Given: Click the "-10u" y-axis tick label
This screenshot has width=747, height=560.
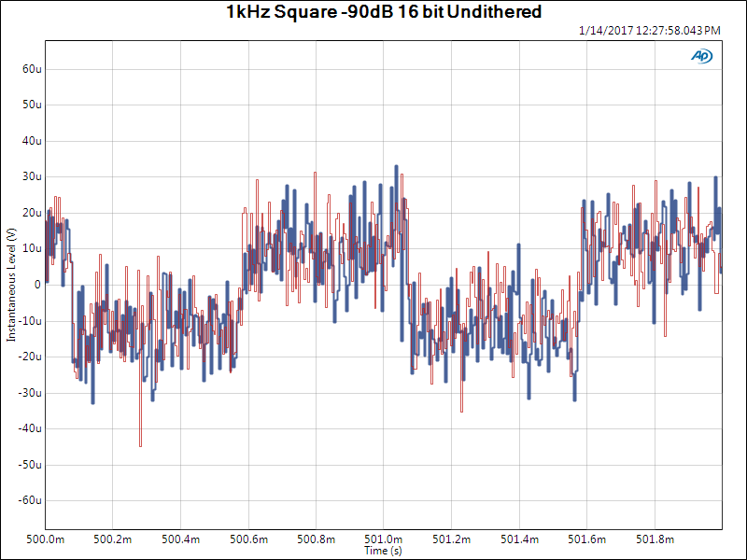Looking at the screenshot, I should coord(30,321).
